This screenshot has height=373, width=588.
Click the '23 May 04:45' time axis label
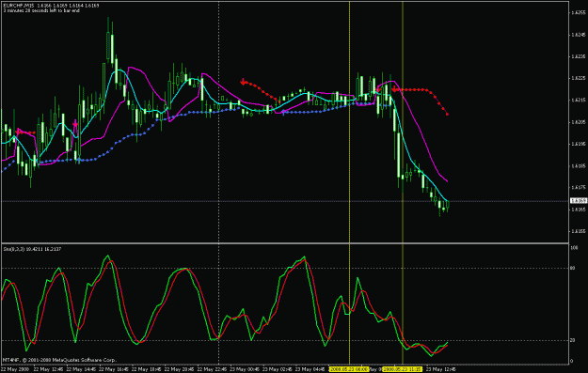click(310, 369)
